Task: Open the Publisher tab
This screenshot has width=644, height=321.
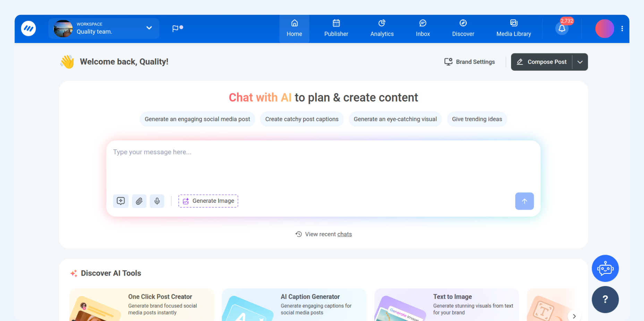Action: tap(336, 28)
